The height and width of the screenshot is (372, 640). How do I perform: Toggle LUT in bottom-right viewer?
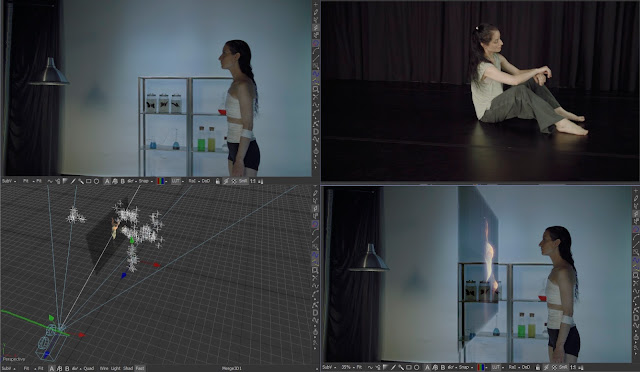point(496,368)
